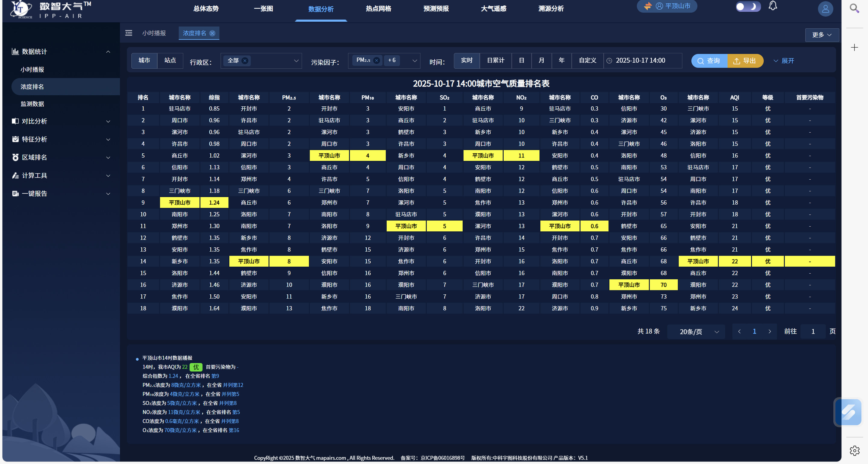868x464 pixels.
Task: Click the plus icon in the right sidebar
Action: click(x=854, y=48)
